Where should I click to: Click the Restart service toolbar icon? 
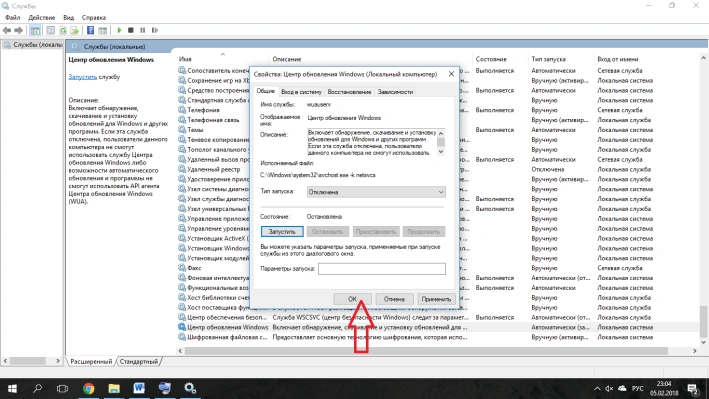155,30
